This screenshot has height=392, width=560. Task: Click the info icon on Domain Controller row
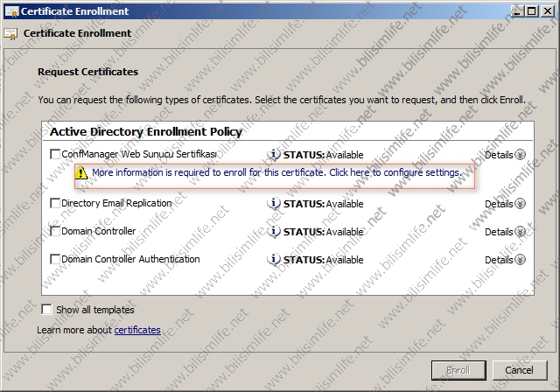tap(274, 231)
